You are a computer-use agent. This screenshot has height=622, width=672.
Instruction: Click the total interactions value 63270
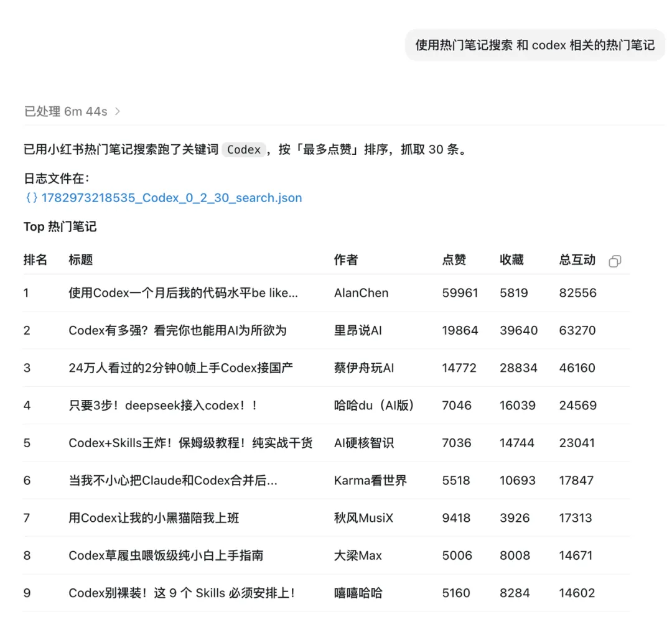tap(577, 330)
